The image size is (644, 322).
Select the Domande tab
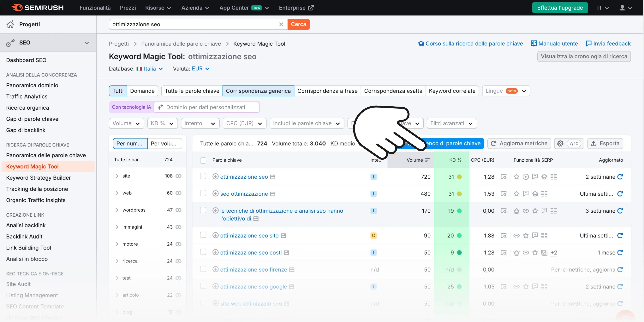pyautogui.click(x=142, y=91)
